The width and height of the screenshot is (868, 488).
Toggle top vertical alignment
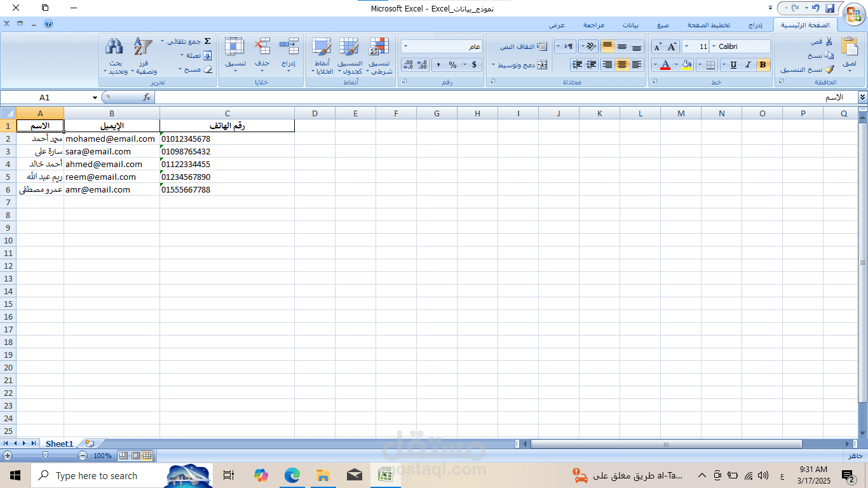click(x=607, y=46)
